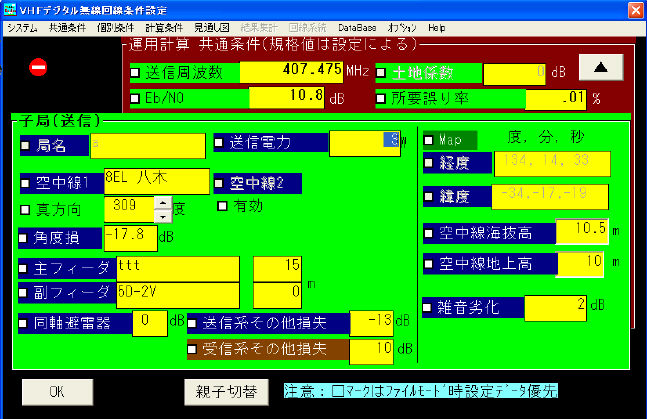Image resolution: width=647 pixels, height=419 pixels.
Task: Click the application icon in title bar
Action: click(x=9, y=10)
